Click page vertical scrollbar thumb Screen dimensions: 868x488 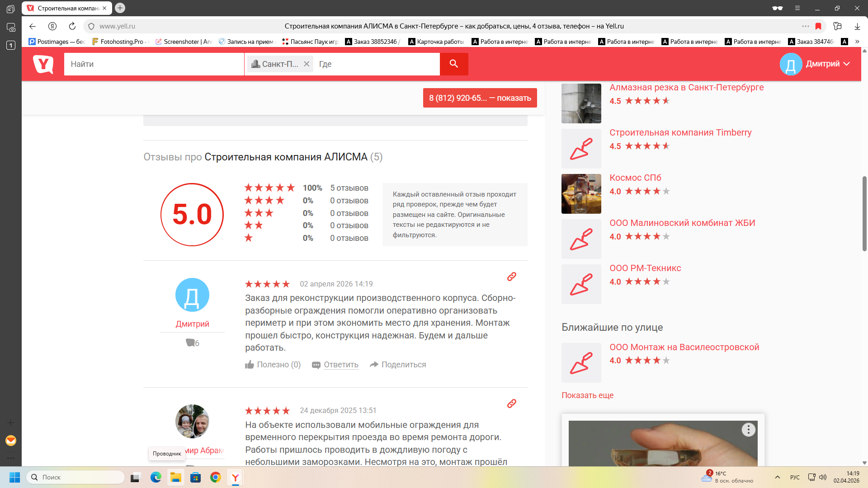click(864, 213)
